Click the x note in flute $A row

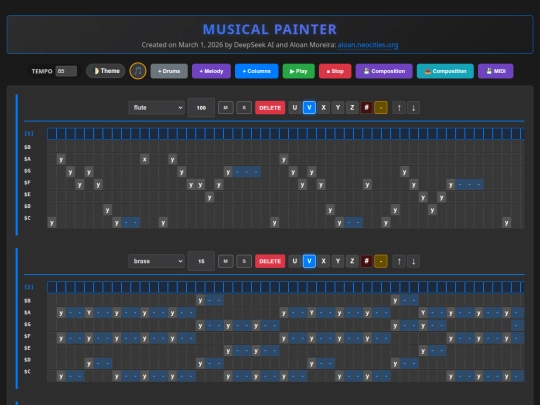(145, 159)
